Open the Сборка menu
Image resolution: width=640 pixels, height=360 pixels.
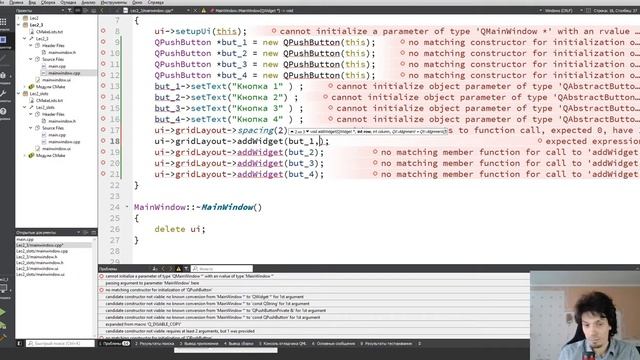[x=48, y=2]
